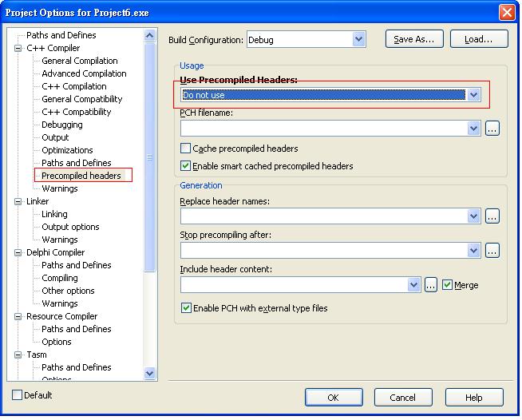Click the Cancel button
The image size is (522, 420).
pyautogui.click(x=403, y=398)
